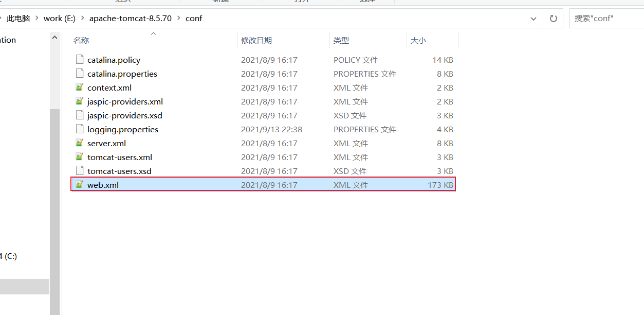Select the context.xml file name

[x=109, y=87]
